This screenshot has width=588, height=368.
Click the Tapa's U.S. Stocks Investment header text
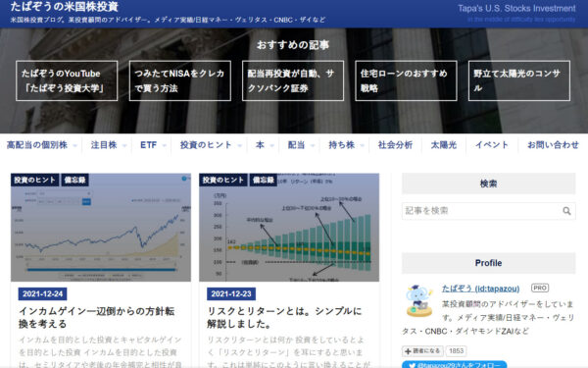pos(516,8)
